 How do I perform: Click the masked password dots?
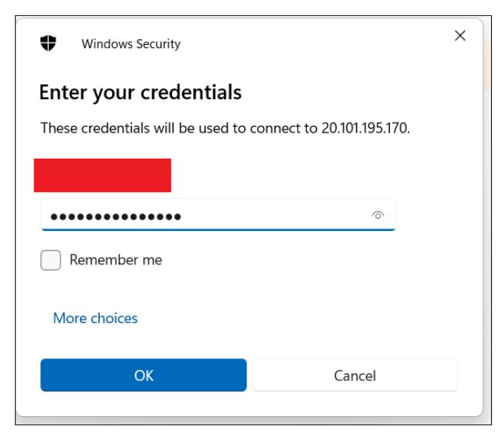point(116,216)
